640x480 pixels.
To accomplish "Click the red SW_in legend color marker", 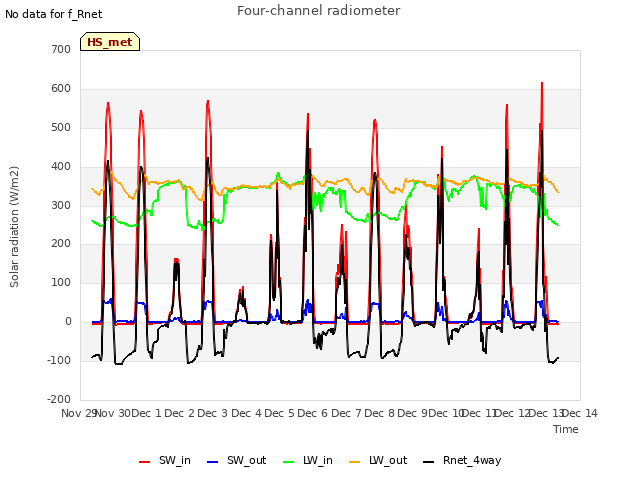I will pyautogui.click(x=144, y=462).
